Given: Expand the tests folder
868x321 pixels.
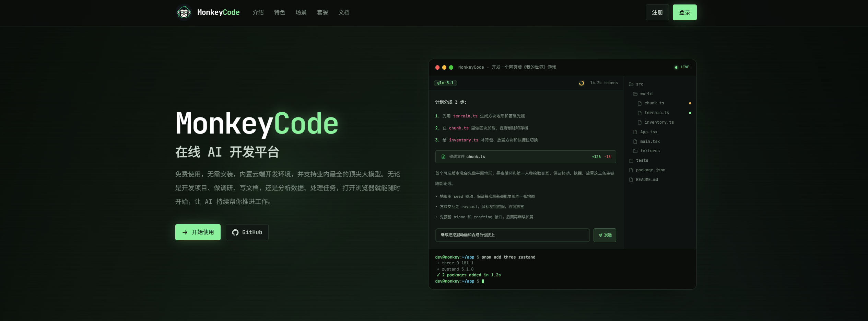Looking at the screenshot, I should coord(638,160).
